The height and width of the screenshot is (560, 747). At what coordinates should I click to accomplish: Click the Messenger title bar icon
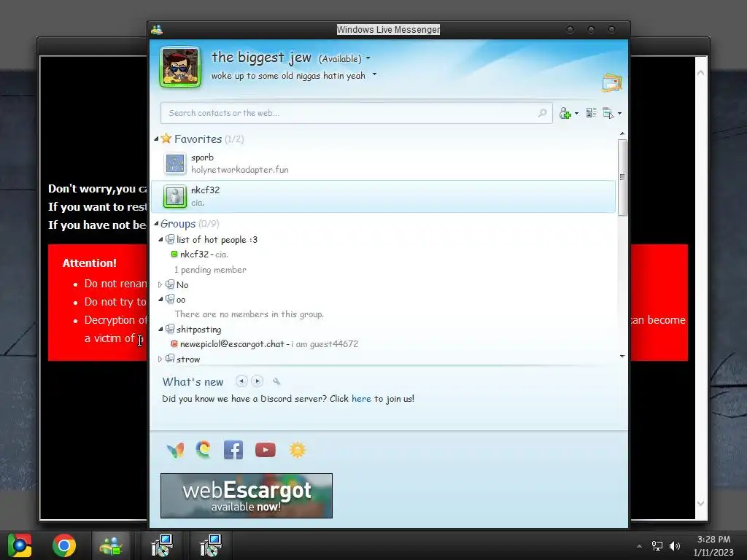click(x=157, y=29)
